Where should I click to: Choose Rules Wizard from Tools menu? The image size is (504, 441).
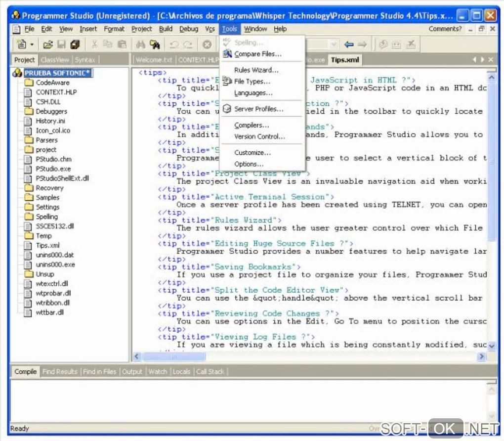[x=256, y=70]
